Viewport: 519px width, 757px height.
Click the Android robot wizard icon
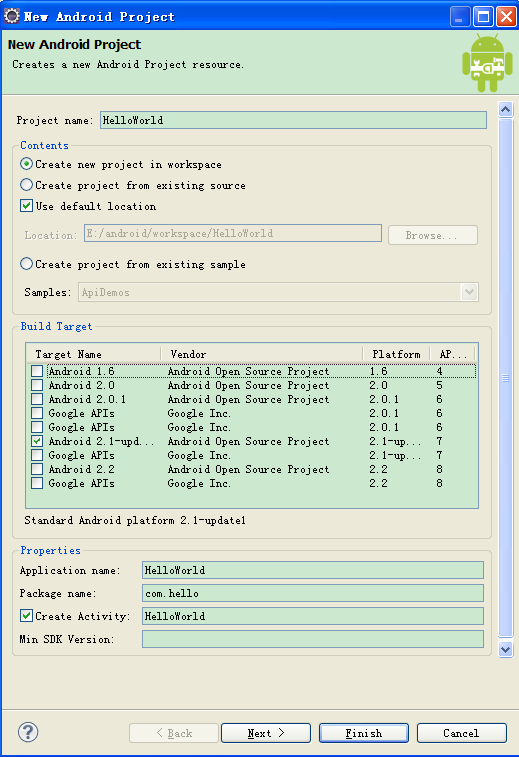pyautogui.click(x=487, y=63)
